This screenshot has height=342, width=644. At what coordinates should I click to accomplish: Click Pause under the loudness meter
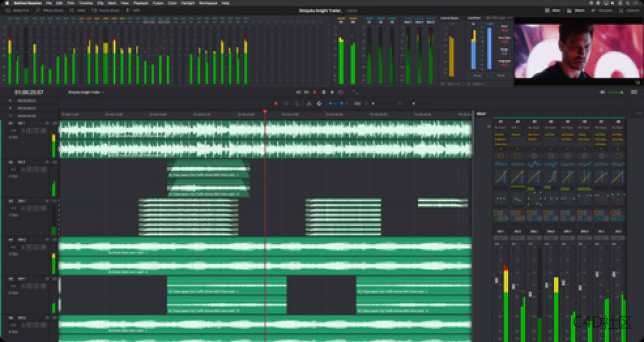(x=478, y=76)
